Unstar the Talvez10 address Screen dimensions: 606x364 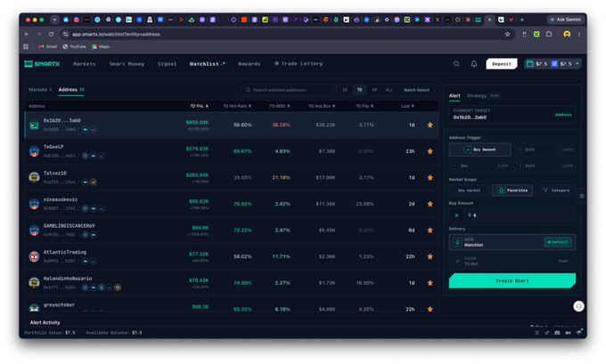pos(430,178)
